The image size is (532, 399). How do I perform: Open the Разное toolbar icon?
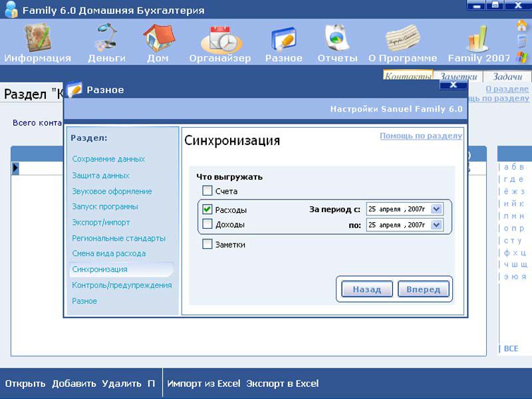pyautogui.click(x=285, y=39)
